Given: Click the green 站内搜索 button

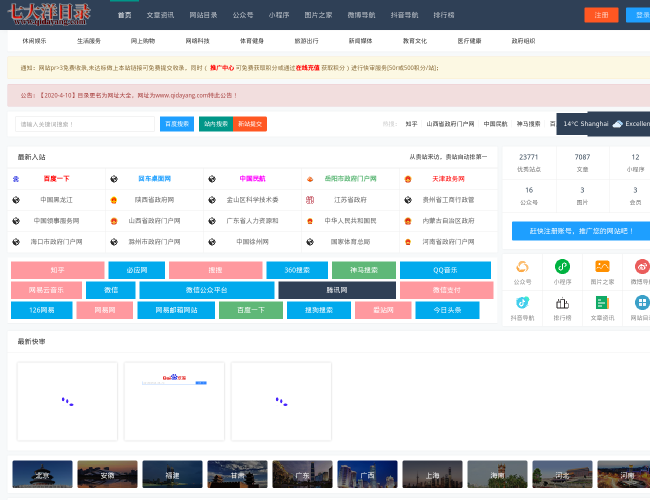Looking at the screenshot, I should click(x=216, y=124).
